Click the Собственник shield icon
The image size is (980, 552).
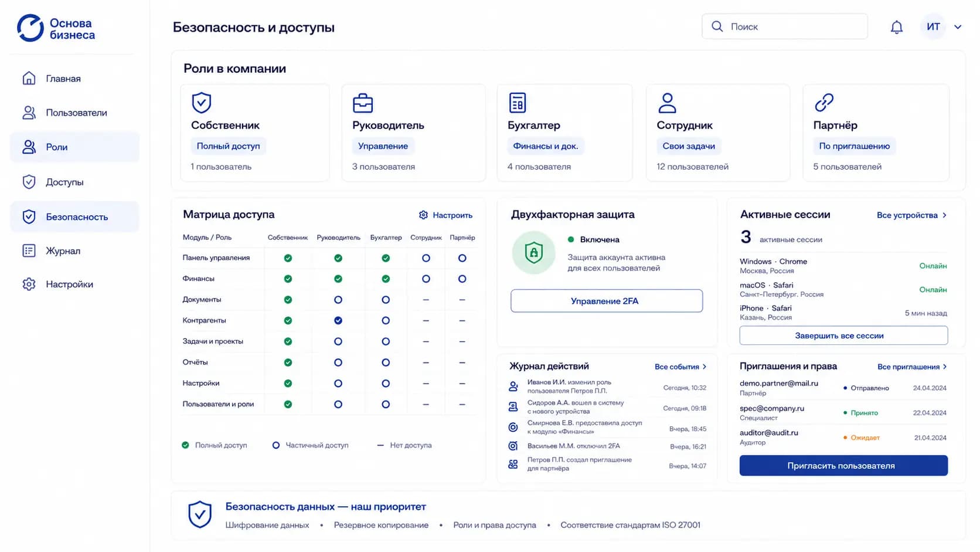tap(202, 103)
